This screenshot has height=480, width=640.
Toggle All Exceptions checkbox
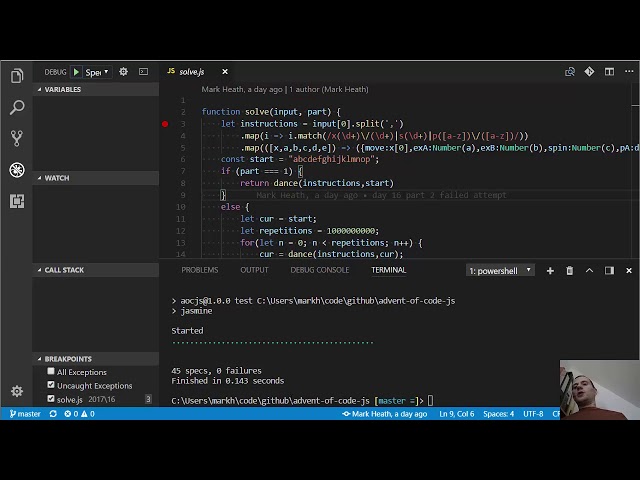(x=51, y=371)
